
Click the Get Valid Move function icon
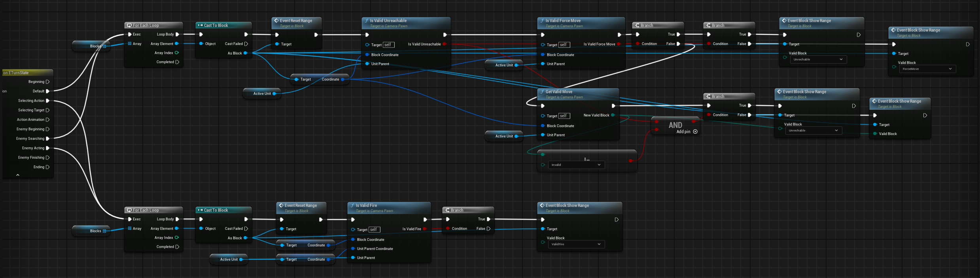click(x=542, y=92)
